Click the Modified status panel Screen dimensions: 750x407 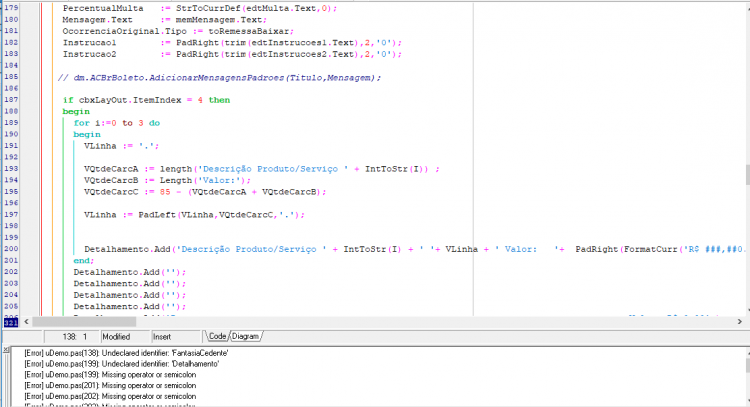point(125,337)
